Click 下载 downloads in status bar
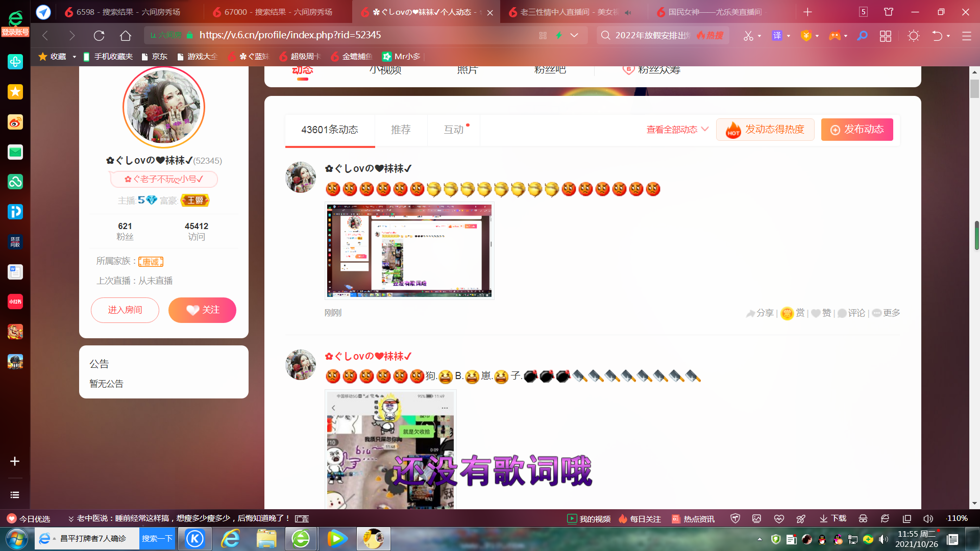980x551 pixels. [833, 519]
